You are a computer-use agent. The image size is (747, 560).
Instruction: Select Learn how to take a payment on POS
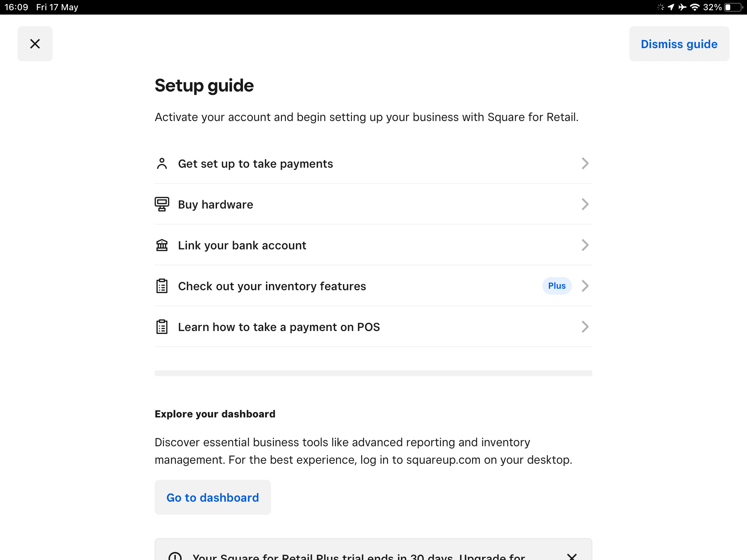[x=279, y=327]
